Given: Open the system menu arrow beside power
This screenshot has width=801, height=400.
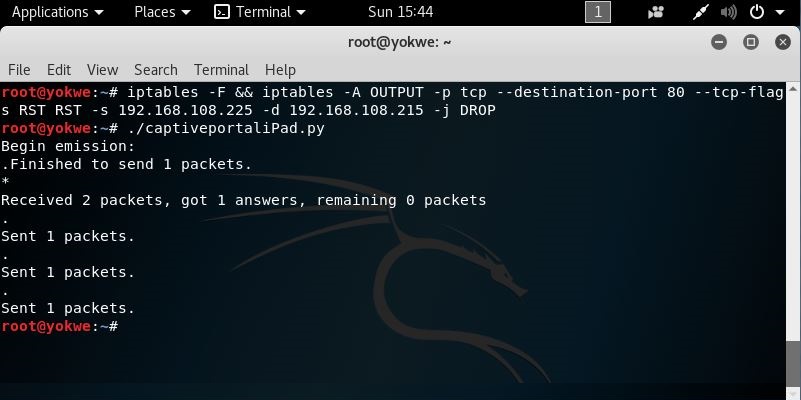Looking at the screenshot, I should tap(780, 12).
